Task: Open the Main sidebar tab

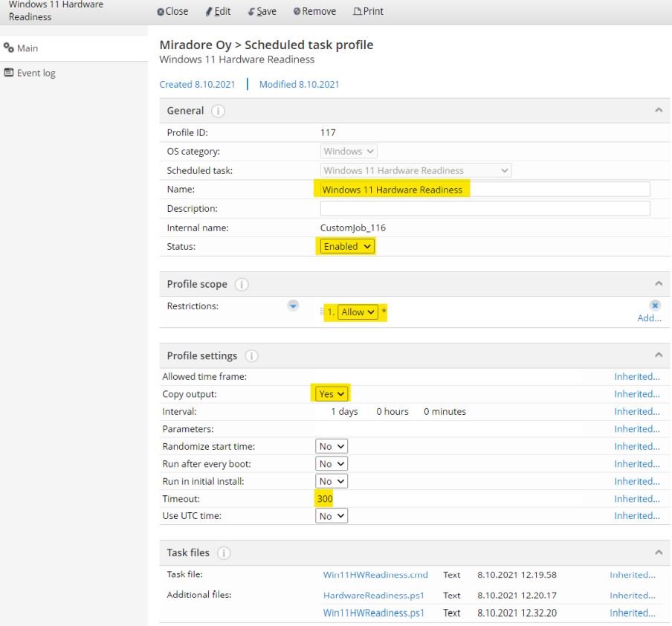Action: (x=74, y=48)
